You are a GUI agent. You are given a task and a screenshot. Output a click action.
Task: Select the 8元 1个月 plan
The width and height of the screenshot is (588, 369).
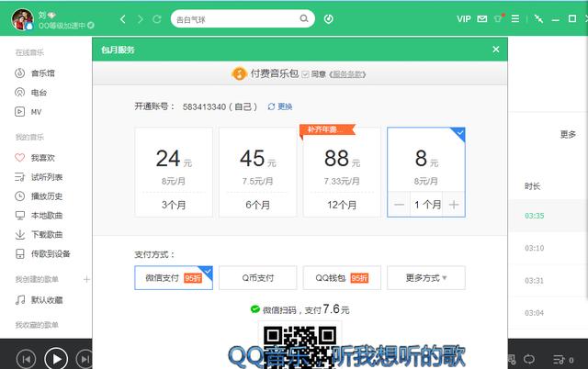click(x=426, y=173)
